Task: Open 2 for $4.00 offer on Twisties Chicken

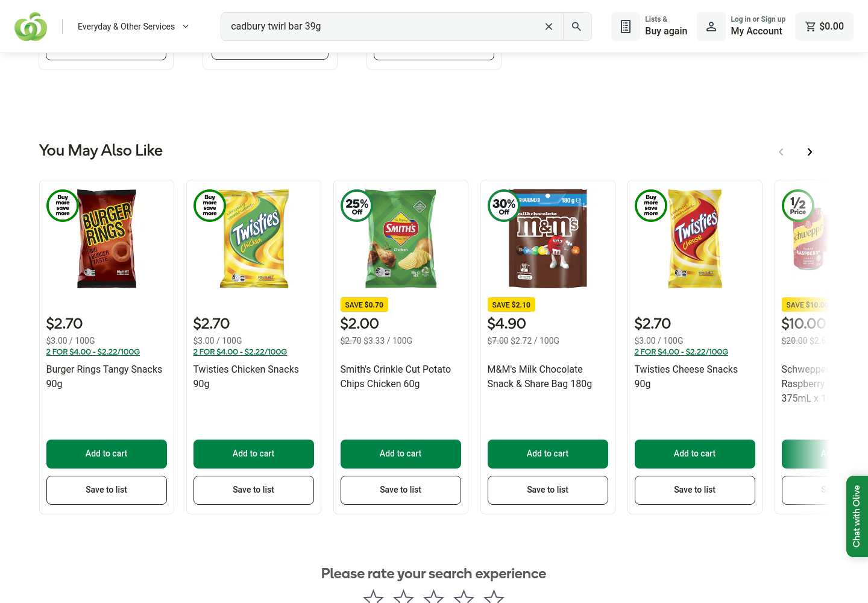Action: coord(240,352)
